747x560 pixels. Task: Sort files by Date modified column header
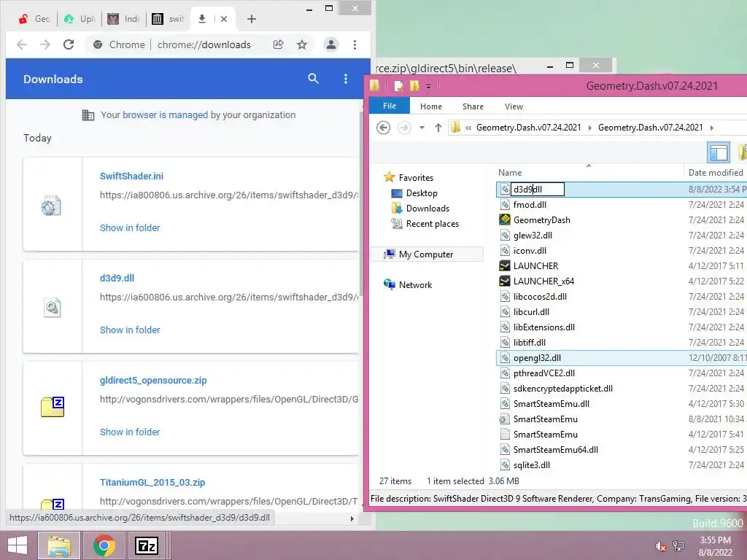pyautogui.click(x=715, y=172)
